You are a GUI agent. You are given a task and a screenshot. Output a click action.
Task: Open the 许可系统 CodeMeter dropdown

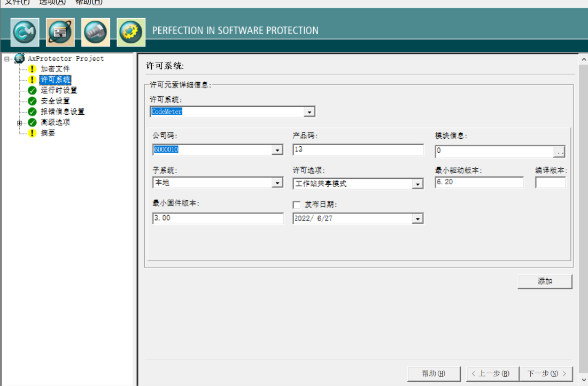coord(309,112)
